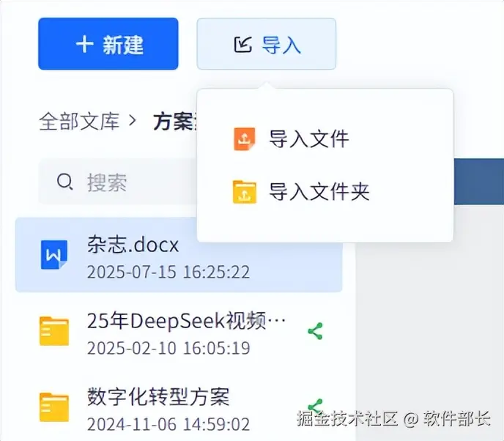Screen dimensions: 504x441
Task: Click folder icon of 数字化转型方案 item
Action: coord(54,407)
